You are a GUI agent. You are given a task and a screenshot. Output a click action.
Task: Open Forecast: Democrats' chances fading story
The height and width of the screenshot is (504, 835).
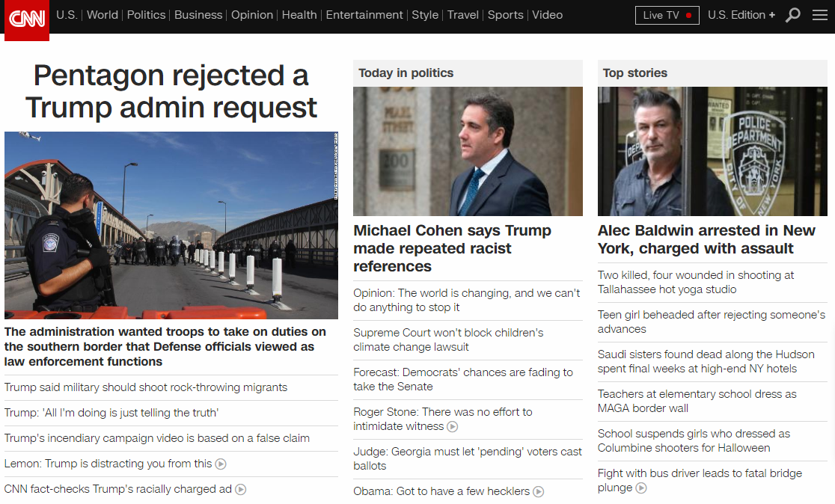point(463,379)
